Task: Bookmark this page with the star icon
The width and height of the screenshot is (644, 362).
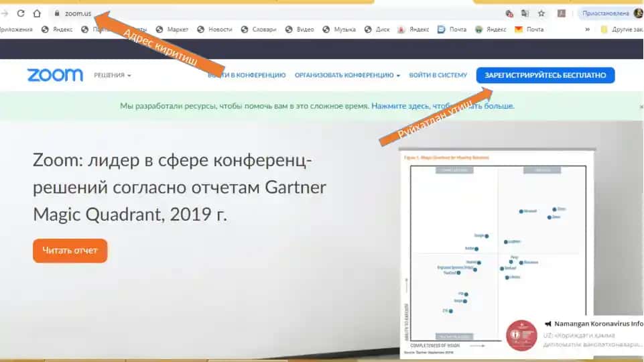Action: [x=541, y=13]
